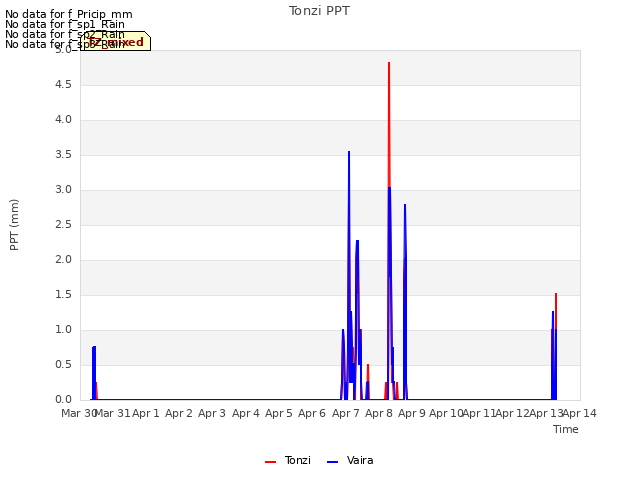The width and height of the screenshot is (640, 480).
Task: Click the 'Vaira' legend label
Action: (x=360, y=460)
